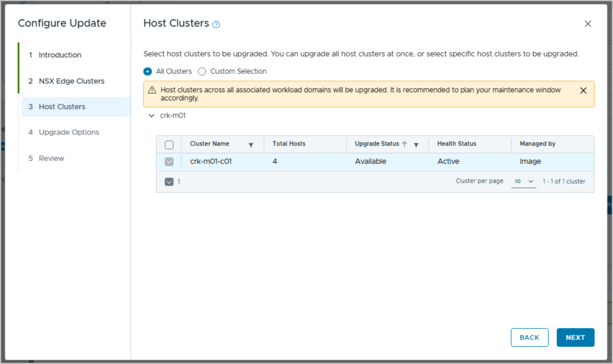Open the Cluster per page dropdown

[x=523, y=182]
